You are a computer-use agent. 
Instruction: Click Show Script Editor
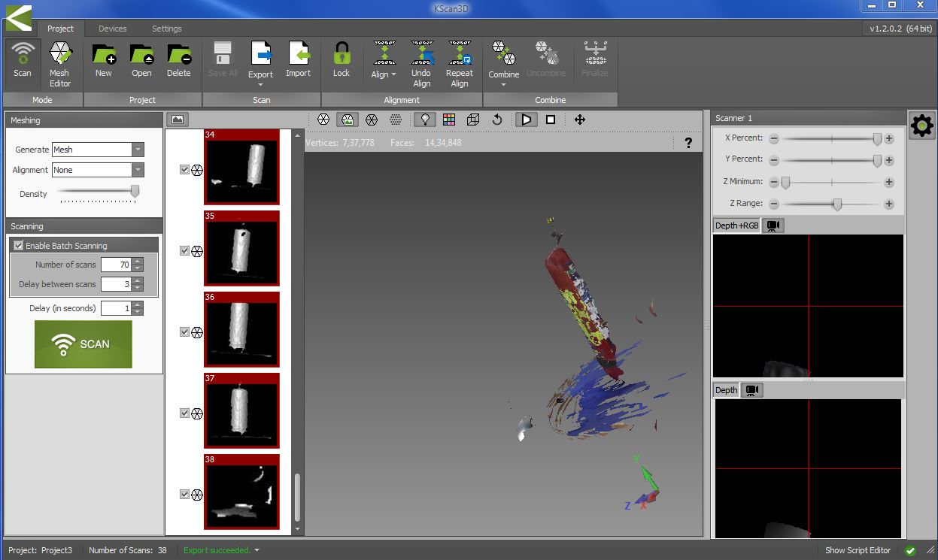click(858, 550)
